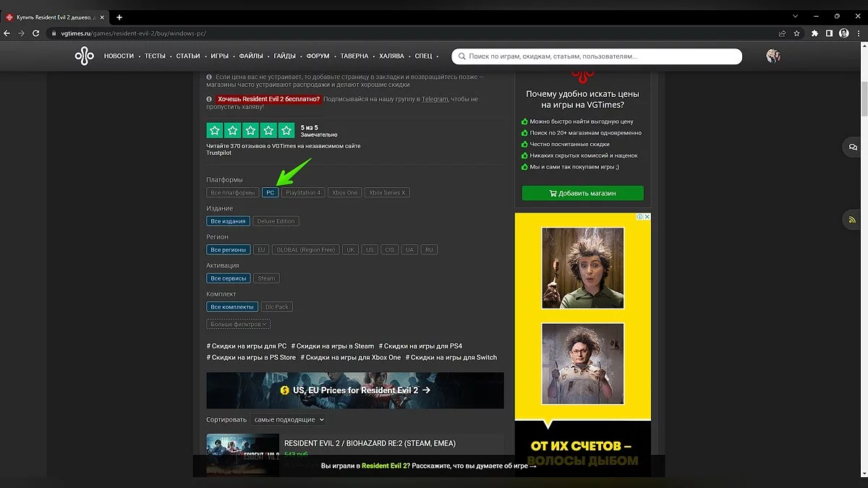The image size is (868, 488).
Task: Expand the Больше фильтров section
Action: click(x=239, y=325)
